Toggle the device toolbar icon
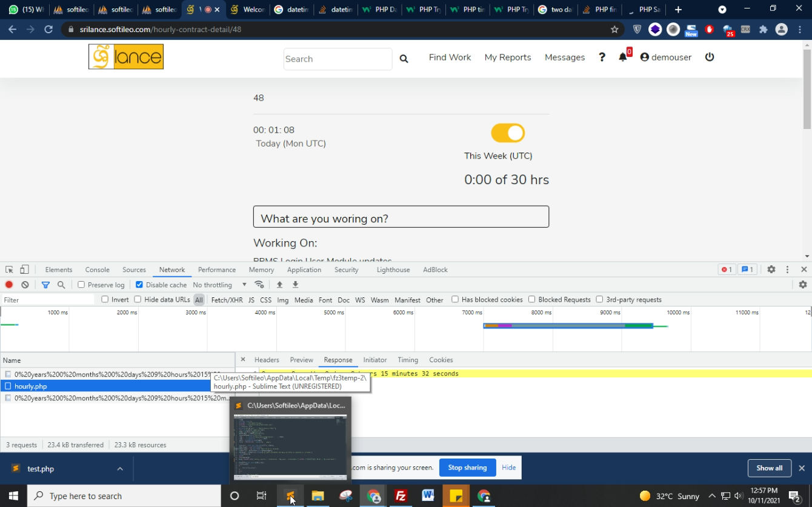Image resolution: width=812 pixels, height=507 pixels. (x=24, y=270)
